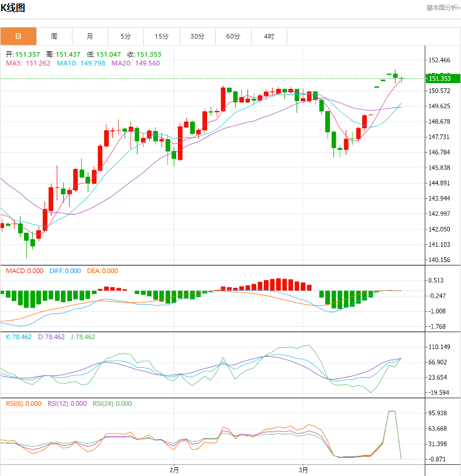Click the MA10 legend value

[91, 63]
